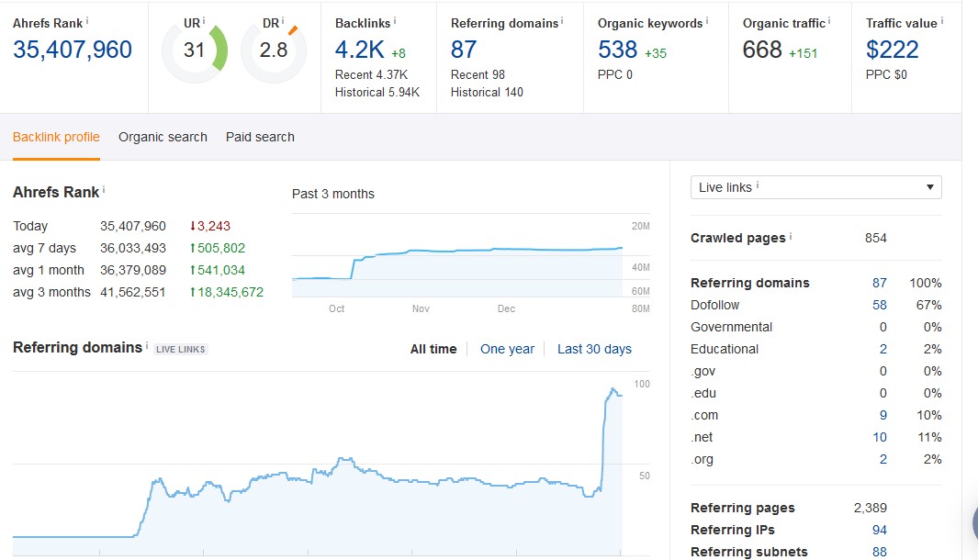Select Crawled pages value 854

point(876,238)
